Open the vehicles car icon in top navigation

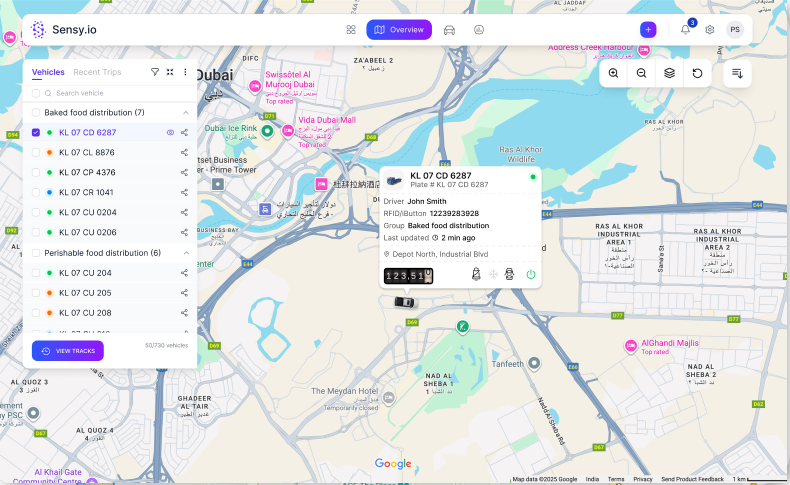[449, 30]
